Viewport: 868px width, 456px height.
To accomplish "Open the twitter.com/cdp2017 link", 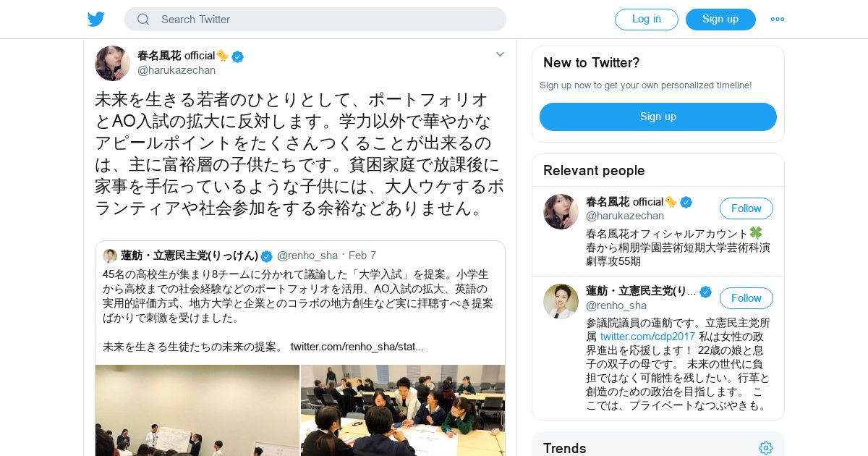I will 647,337.
